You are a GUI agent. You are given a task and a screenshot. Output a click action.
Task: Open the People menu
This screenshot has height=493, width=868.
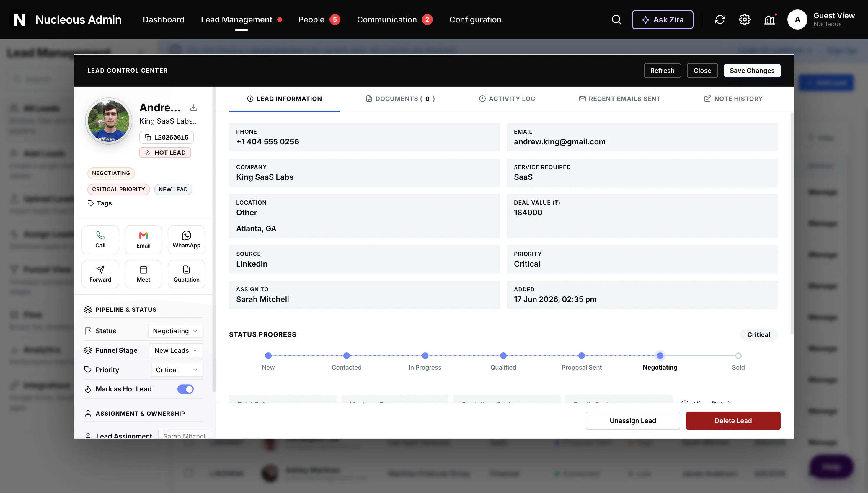319,20
